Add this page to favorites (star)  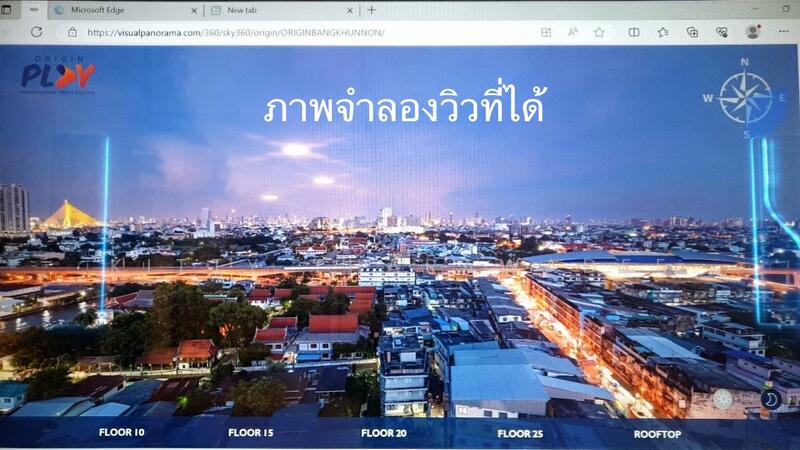tap(599, 32)
